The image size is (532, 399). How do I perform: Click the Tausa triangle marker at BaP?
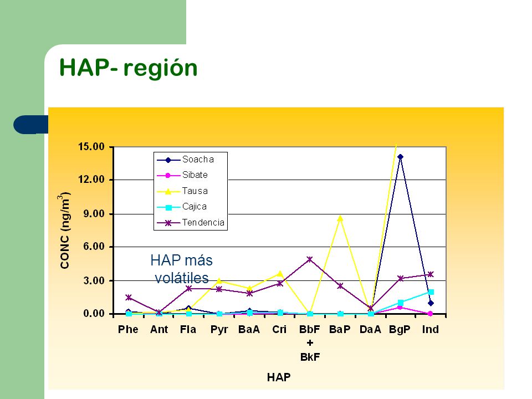point(340,218)
